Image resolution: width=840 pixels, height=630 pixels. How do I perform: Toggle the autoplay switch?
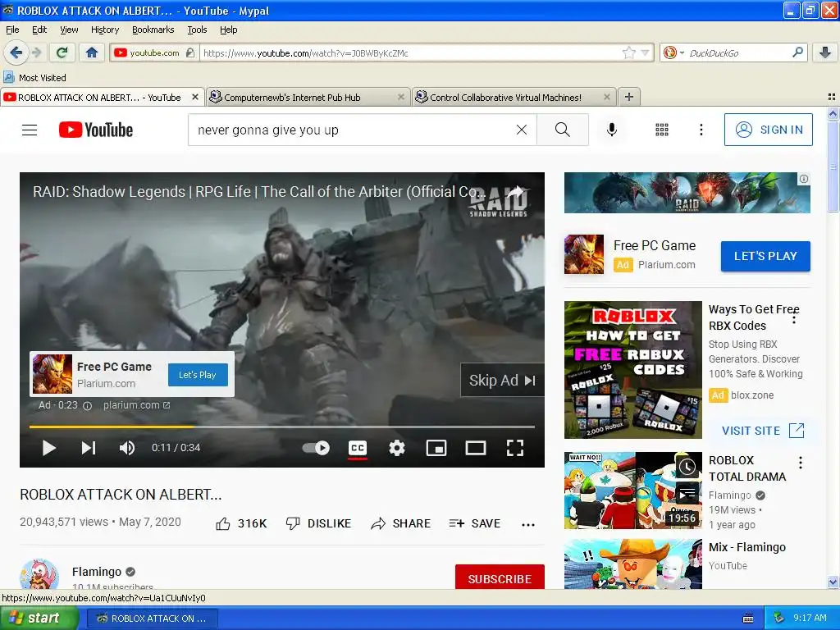click(x=316, y=448)
